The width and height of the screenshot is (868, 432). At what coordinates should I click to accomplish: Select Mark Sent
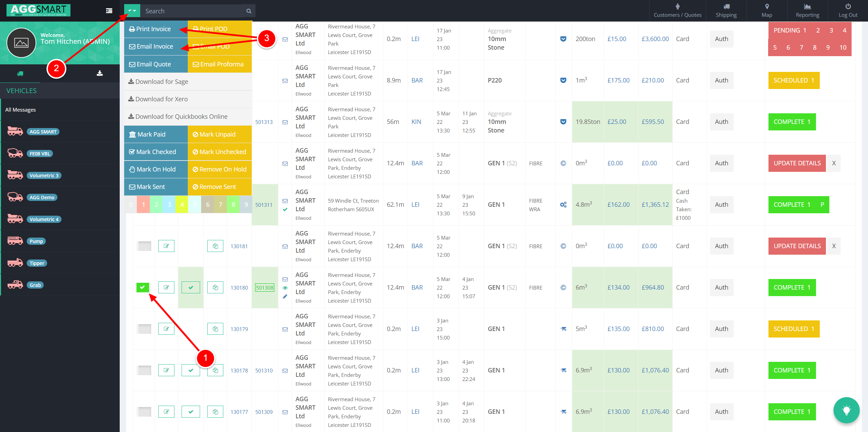(156, 187)
